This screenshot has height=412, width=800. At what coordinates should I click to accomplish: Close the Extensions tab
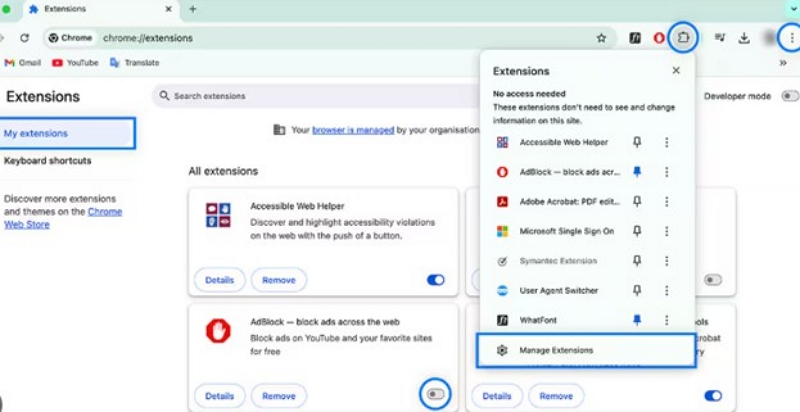(x=169, y=9)
